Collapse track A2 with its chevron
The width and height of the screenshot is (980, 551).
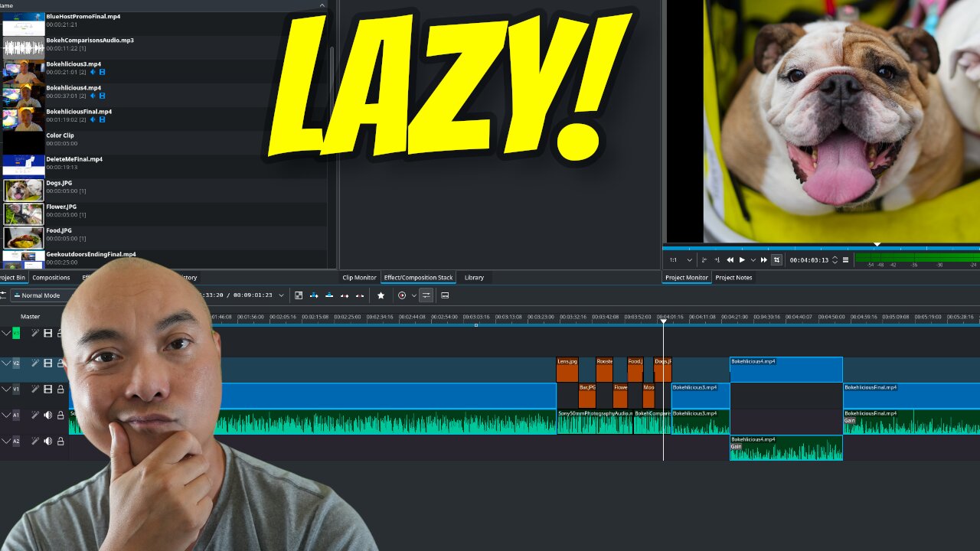click(x=6, y=441)
